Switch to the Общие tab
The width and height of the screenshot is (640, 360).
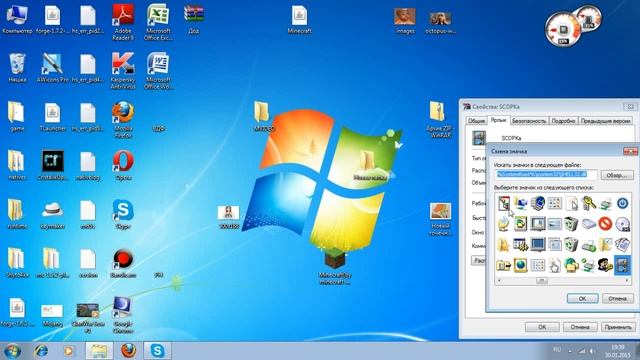click(x=476, y=121)
